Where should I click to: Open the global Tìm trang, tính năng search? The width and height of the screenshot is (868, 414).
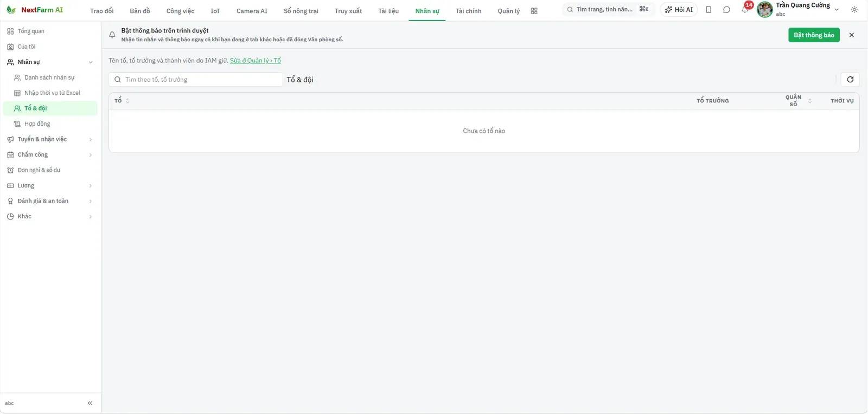click(608, 9)
